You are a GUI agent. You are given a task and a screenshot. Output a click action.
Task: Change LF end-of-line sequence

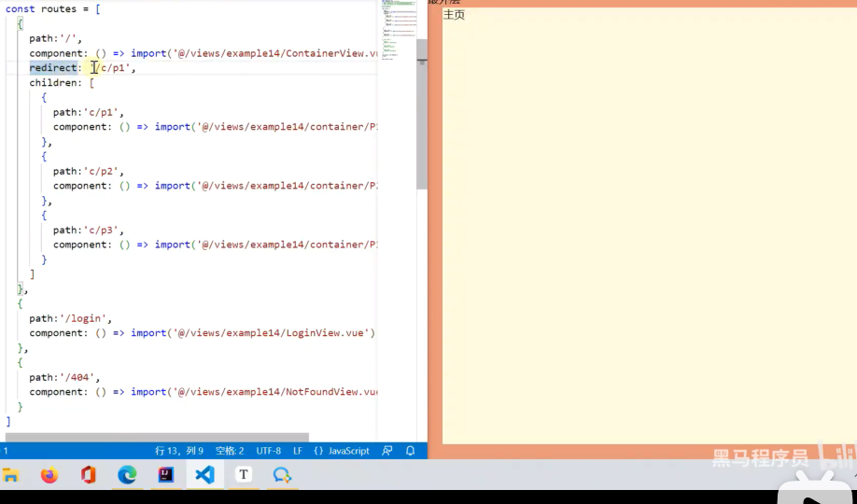tap(298, 451)
